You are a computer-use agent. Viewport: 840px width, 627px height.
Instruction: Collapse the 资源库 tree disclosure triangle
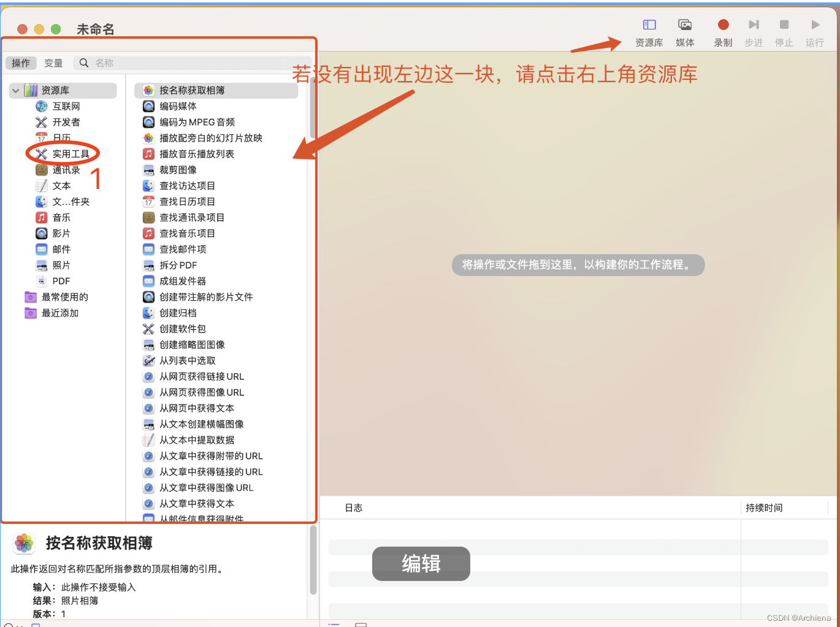tap(15, 91)
